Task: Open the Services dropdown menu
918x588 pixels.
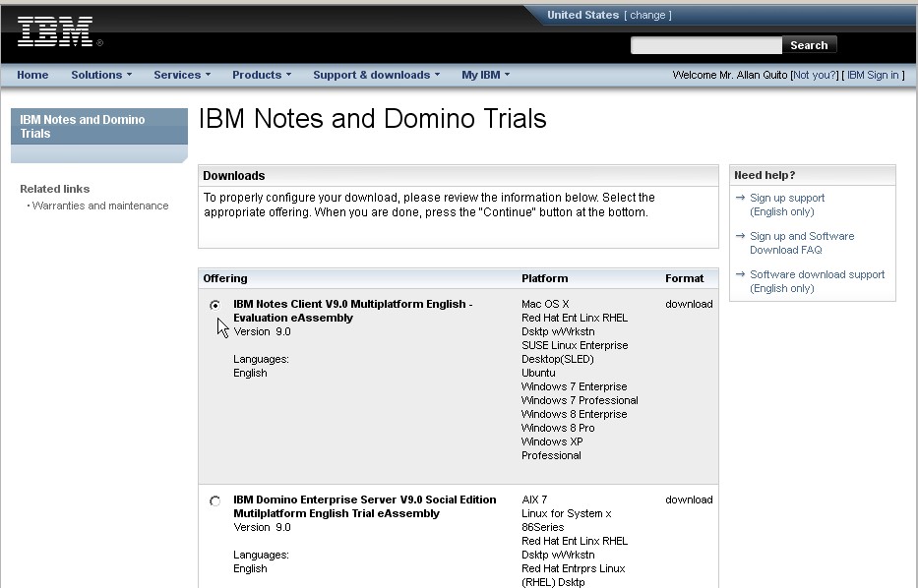Action: click(x=181, y=75)
